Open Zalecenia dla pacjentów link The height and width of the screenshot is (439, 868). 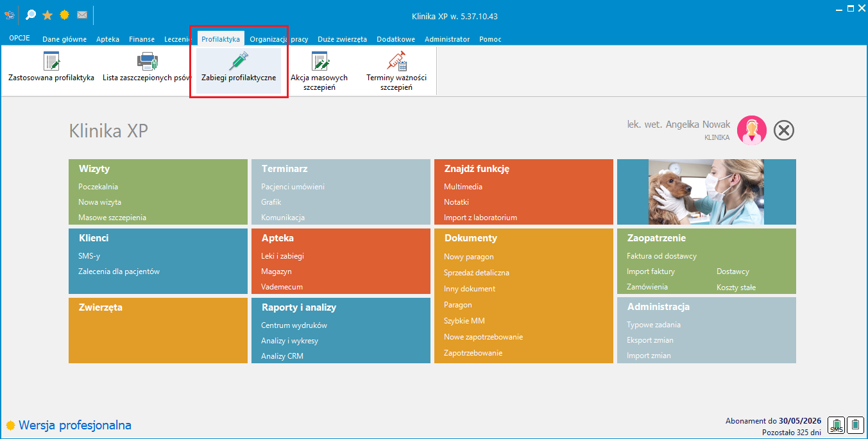119,271
